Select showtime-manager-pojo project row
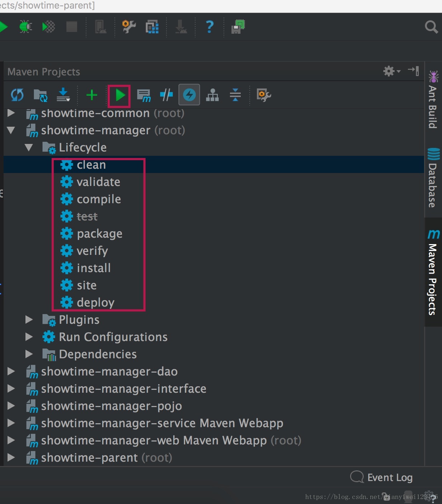This screenshot has width=442, height=504. (214, 406)
